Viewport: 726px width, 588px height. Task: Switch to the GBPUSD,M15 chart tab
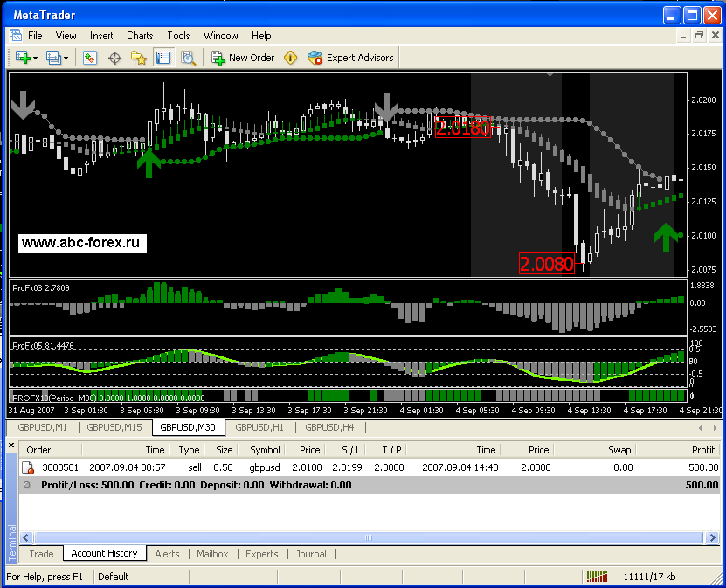[x=114, y=427]
